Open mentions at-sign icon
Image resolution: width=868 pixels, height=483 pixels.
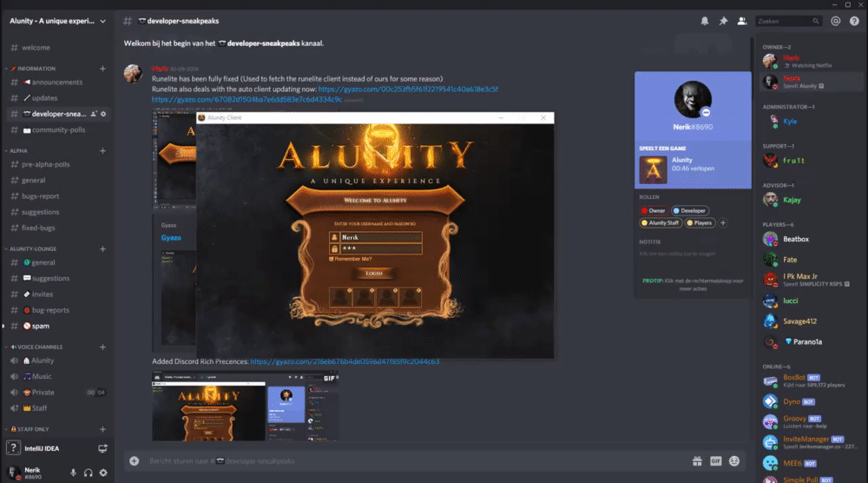coord(835,21)
